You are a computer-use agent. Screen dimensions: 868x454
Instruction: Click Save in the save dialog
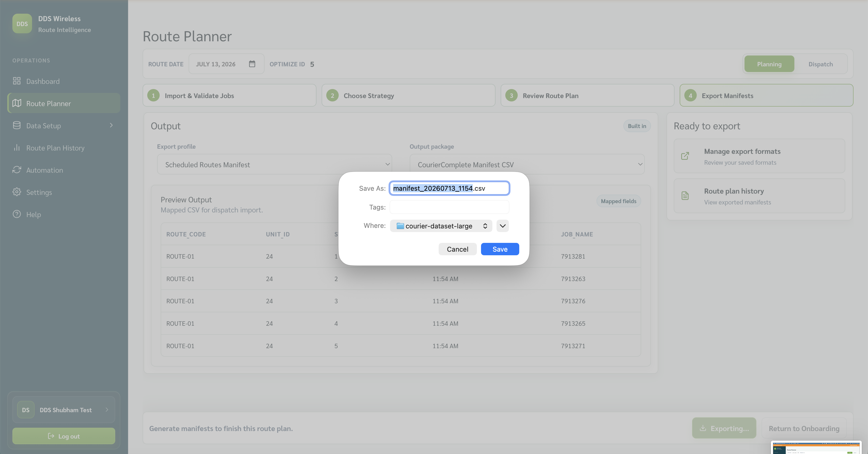tap(500, 249)
